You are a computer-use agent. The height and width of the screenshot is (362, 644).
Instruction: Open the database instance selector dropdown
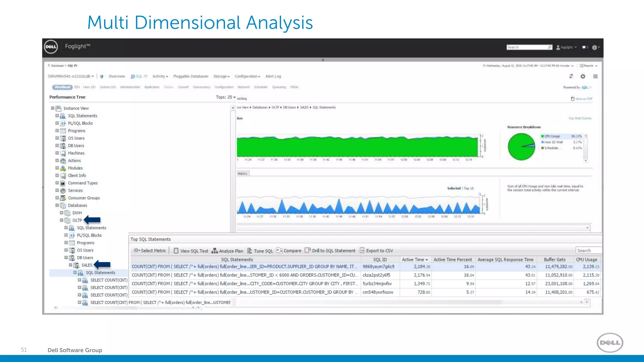coord(71,76)
